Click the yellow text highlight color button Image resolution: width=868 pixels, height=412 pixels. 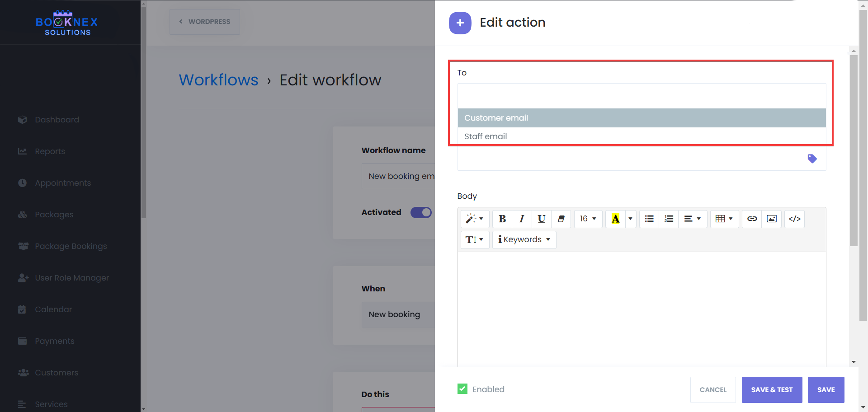click(615, 219)
